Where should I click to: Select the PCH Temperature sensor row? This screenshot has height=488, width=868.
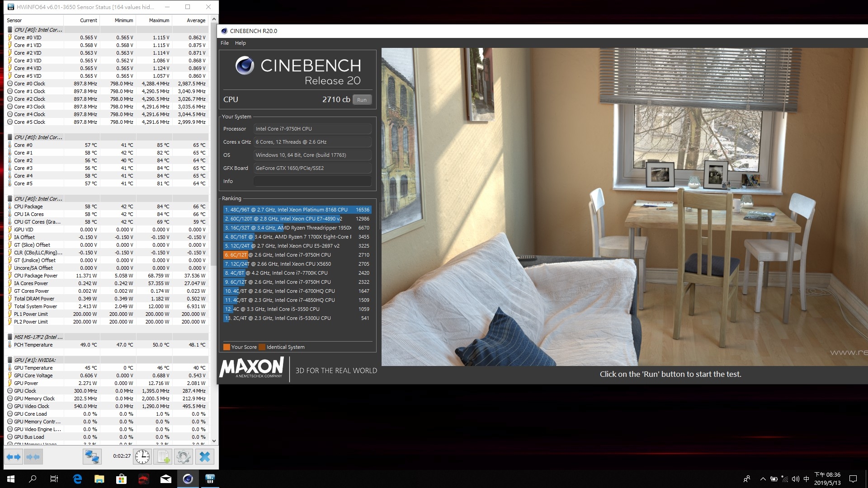[x=107, y=345]
